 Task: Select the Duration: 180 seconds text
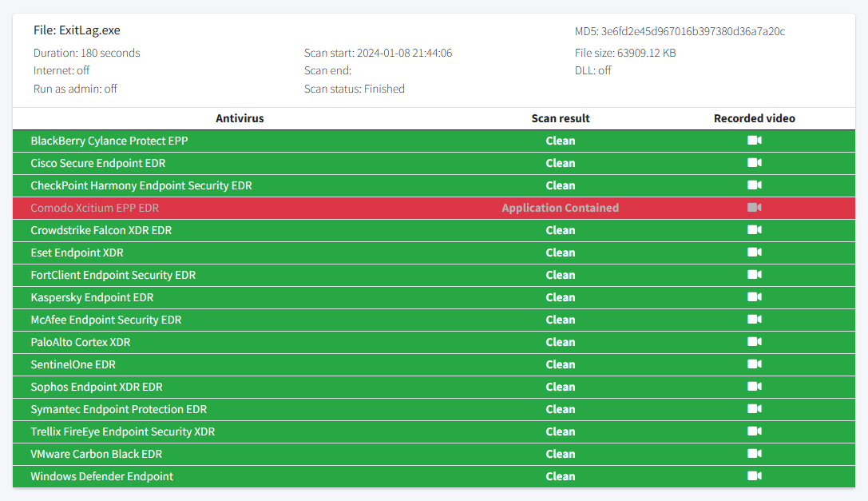tap(87, 54)
